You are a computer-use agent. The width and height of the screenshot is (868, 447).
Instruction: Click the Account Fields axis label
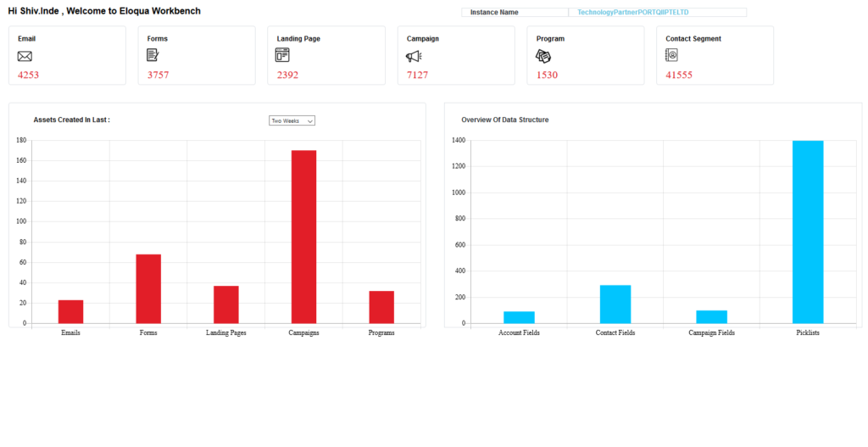click(520, 332)
